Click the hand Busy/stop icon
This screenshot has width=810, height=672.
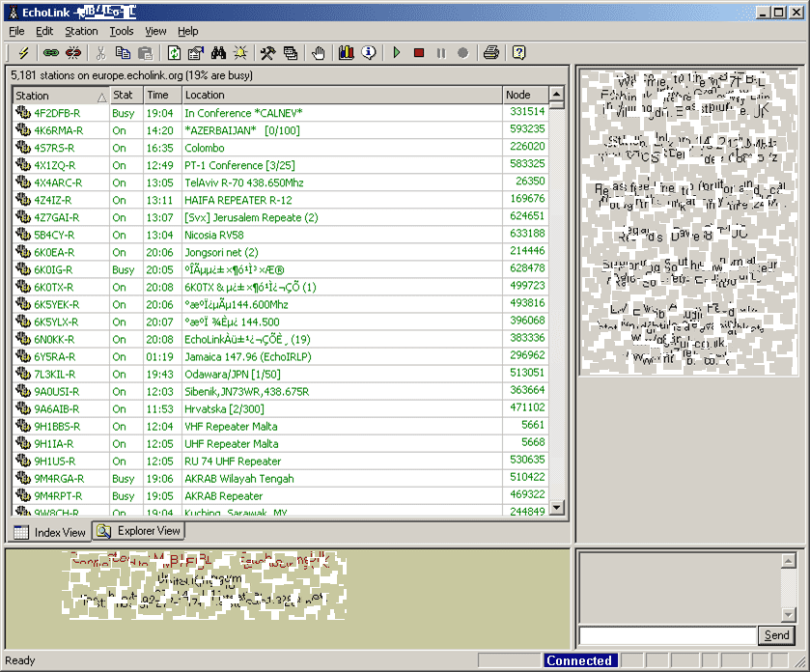pyautogui.click(x=319, y=52)
